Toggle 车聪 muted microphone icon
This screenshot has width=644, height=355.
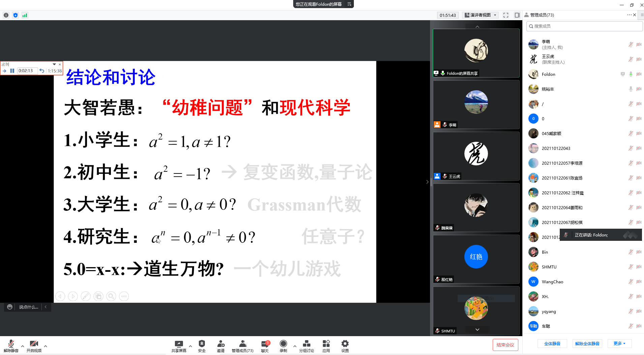tap(631, 326)
